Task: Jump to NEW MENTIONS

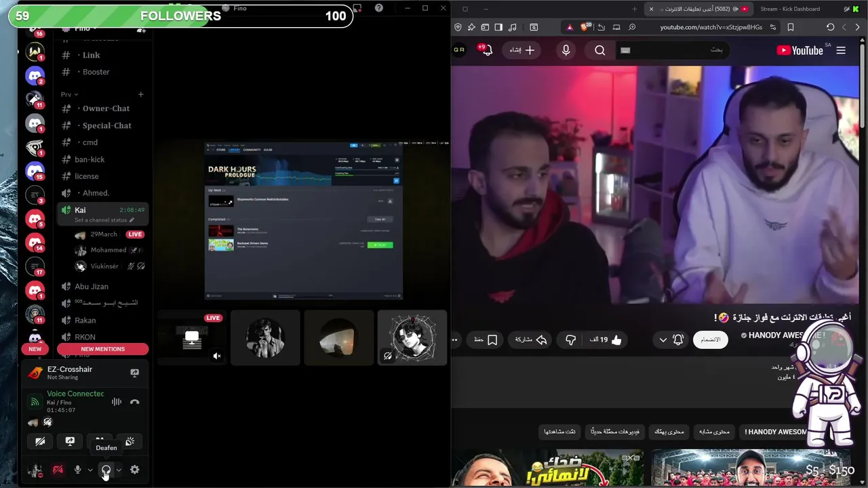Action: pyautogui.click(x=103, y=349)
